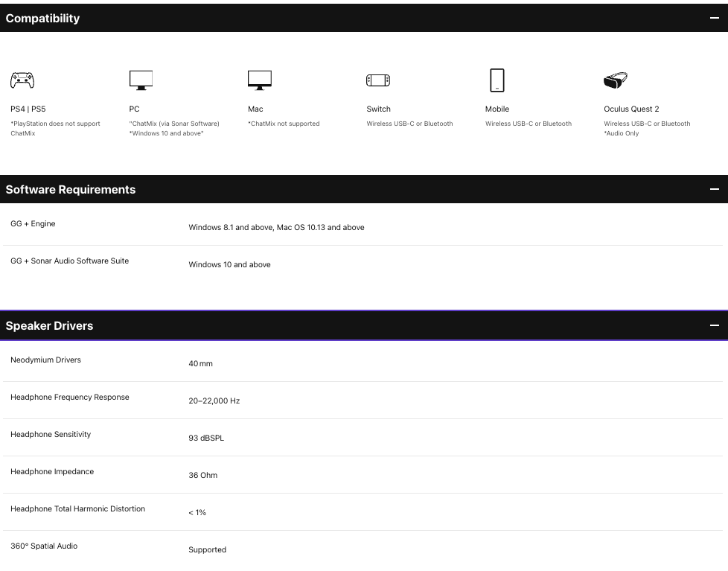Click the 360° Spatial Audio label
This screenshot has height=571, width=728.
(x=44, y=546)
